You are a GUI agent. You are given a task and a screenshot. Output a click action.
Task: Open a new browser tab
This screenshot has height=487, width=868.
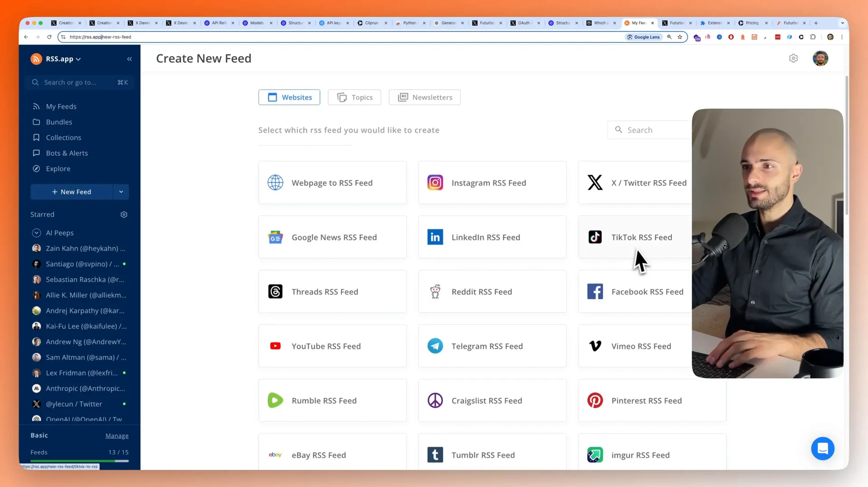(816, 23)
